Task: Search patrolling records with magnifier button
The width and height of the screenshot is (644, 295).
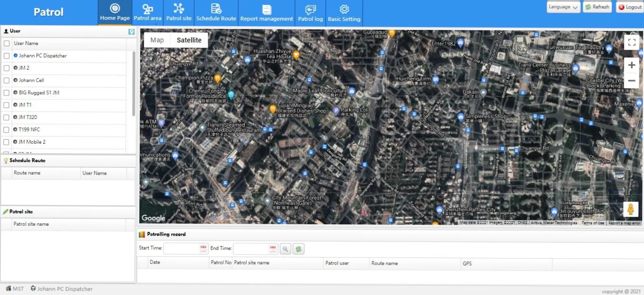Action: tap(286, 249)
